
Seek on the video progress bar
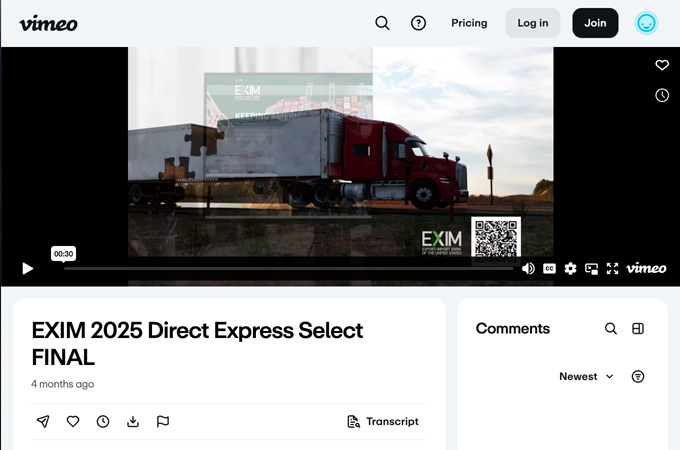288,269
